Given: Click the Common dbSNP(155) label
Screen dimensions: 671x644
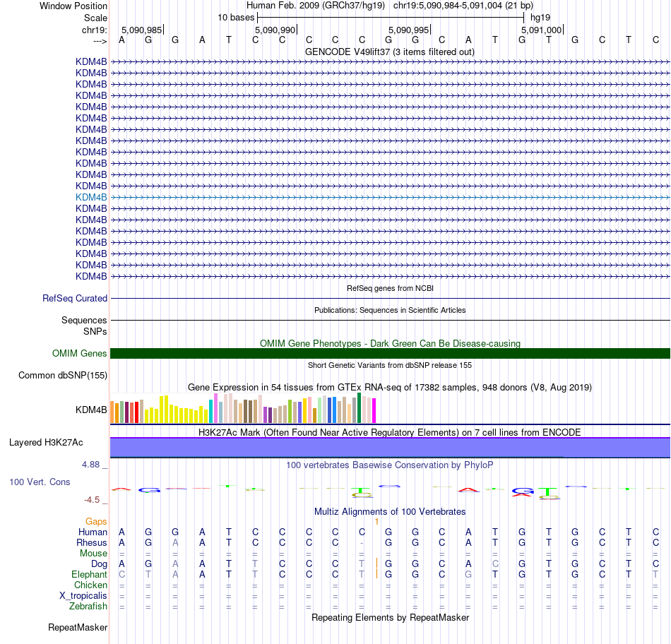Looking at the screenshot, I should pos(63,375).
